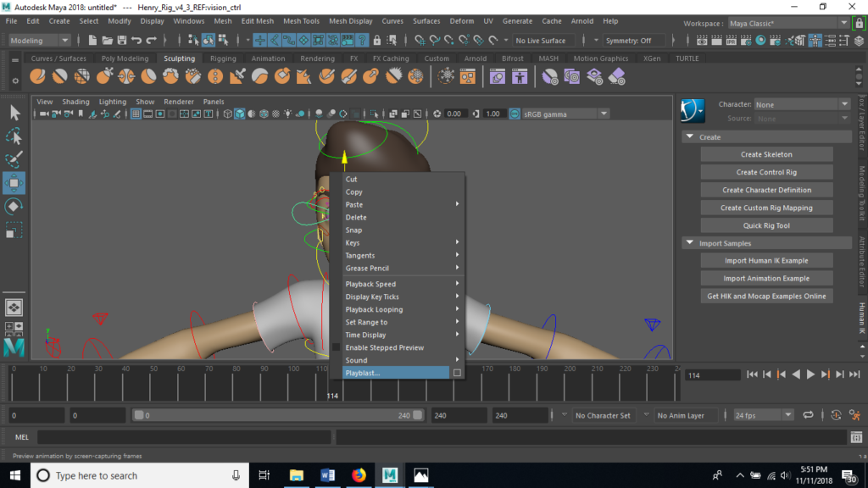
Task: Toggle the workspace lock icon
Action: click(x=860, y=23)
